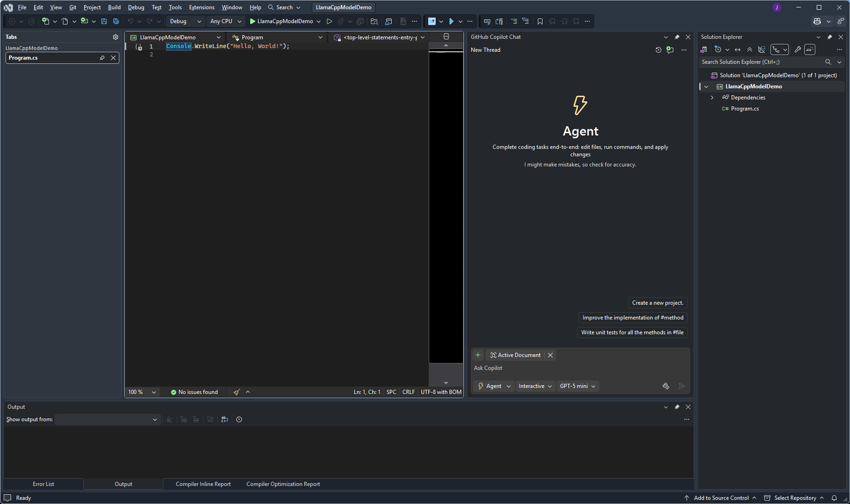Open Copilot tools selection wrench icon
This screenshot has width=850, height=504.
click(x=666, y=386)
